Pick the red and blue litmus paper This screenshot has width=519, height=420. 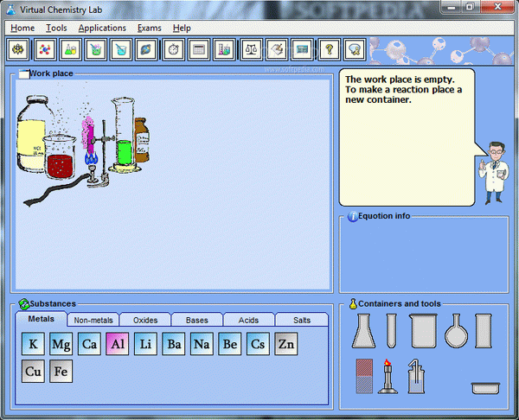(364, 376)
